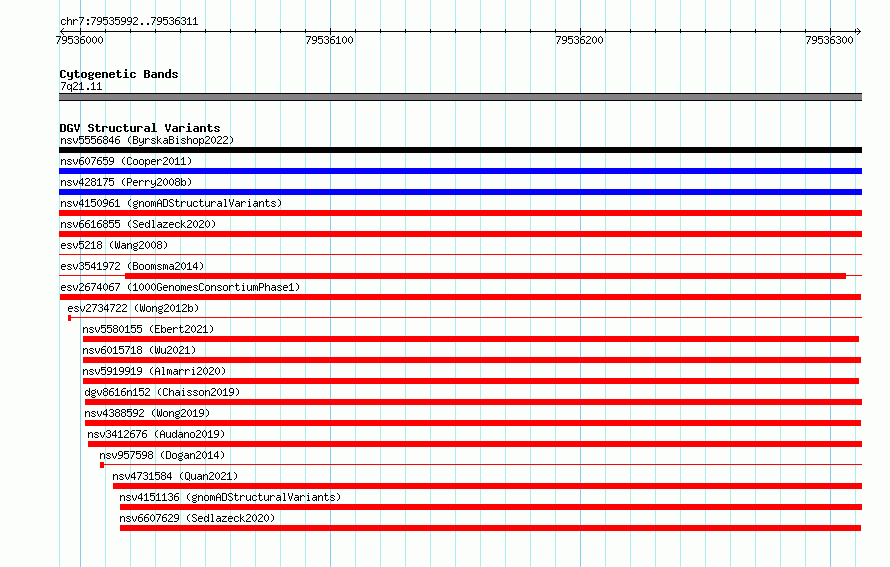The width and height of the screenshot is (890, 567).
Task: Select nsv5919919 (Almarri2020) label
Action: coord(154,371)
